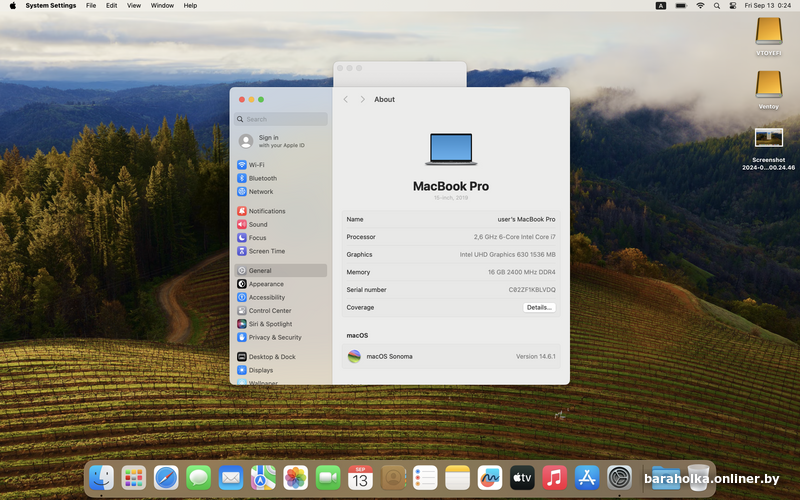Screen dimensions: 800x500
Task: Click the Wi-Fi icon in the menu bar
Action: click(701, 6)
